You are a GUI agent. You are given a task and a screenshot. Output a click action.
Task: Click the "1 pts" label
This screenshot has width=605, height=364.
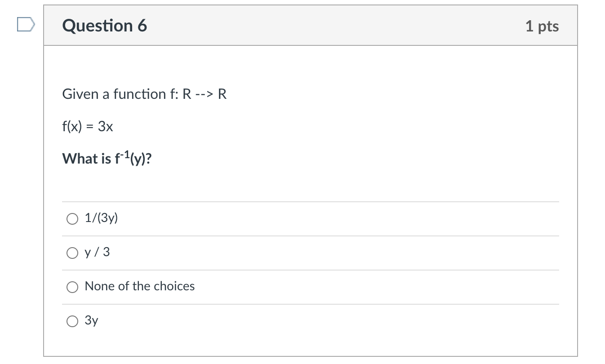pyautogui.click(x=543, y=26)
